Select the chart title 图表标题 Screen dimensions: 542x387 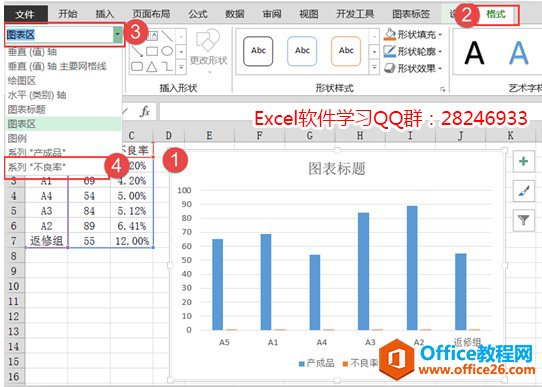point(337,169)
